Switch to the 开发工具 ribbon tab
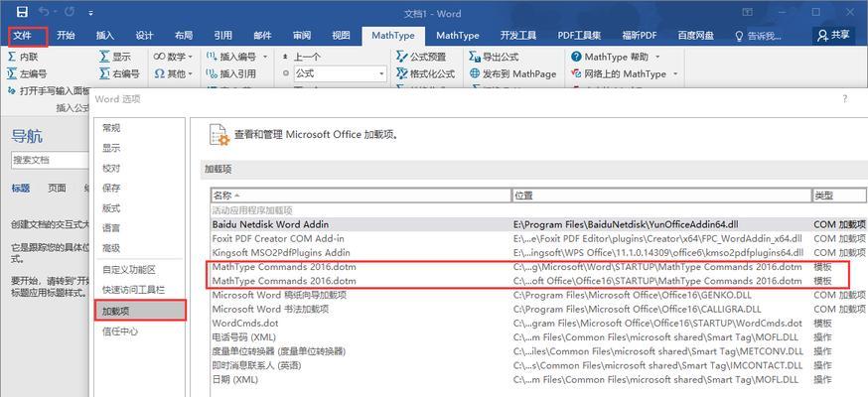 pos(518,36)
